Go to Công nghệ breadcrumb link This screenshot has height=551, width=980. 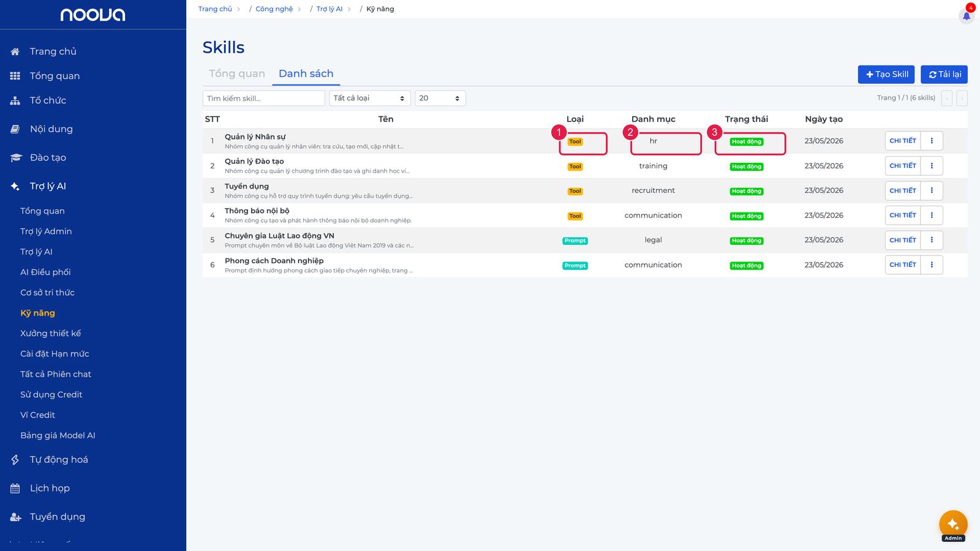pos(274,9)
